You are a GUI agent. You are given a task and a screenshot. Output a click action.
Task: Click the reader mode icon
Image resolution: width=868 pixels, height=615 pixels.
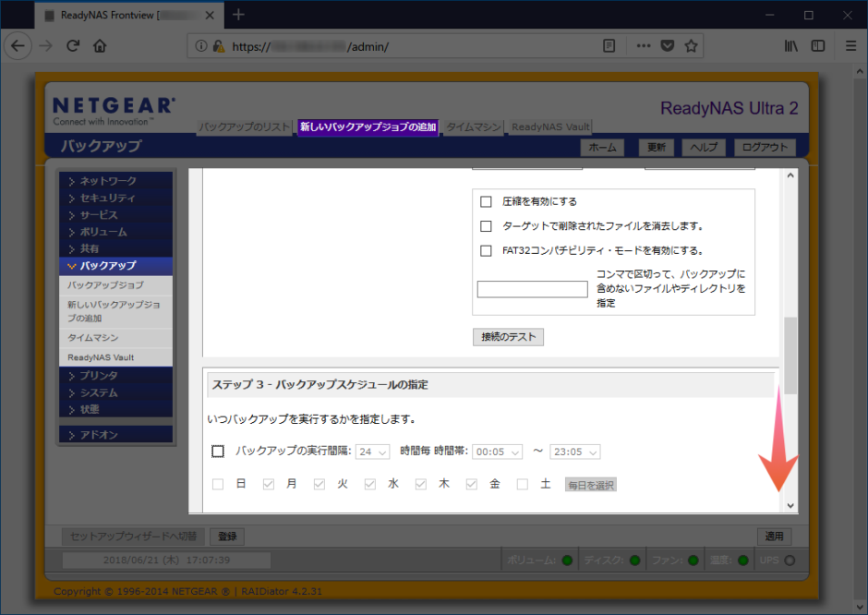click(609, 44)
